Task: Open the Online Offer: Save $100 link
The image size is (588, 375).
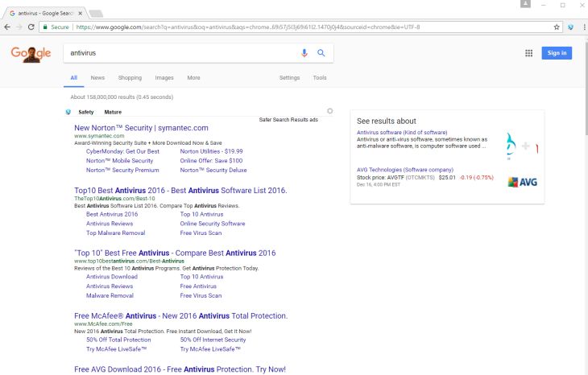Action: 211,161
